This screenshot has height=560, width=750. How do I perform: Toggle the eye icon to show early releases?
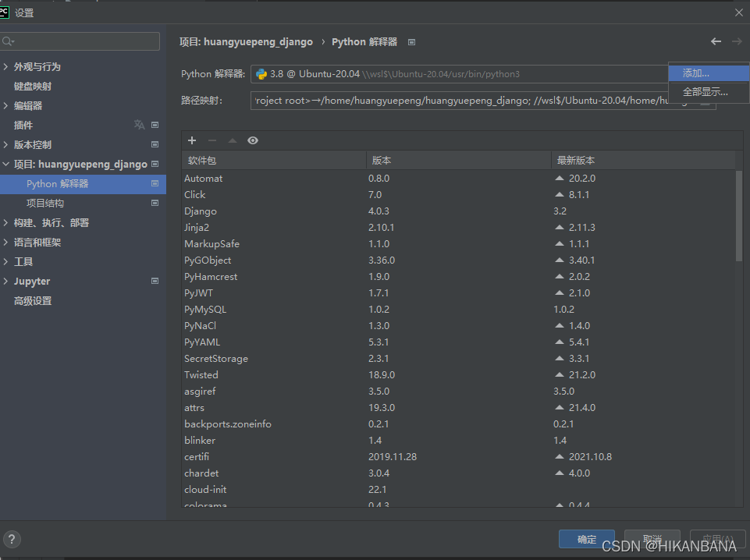(252, 140)
